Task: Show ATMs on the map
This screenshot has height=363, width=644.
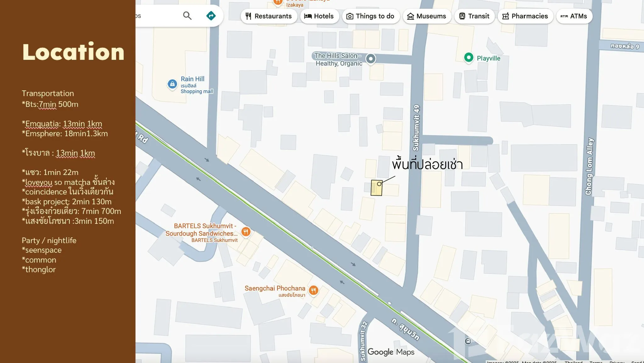Action: point(574,16)
